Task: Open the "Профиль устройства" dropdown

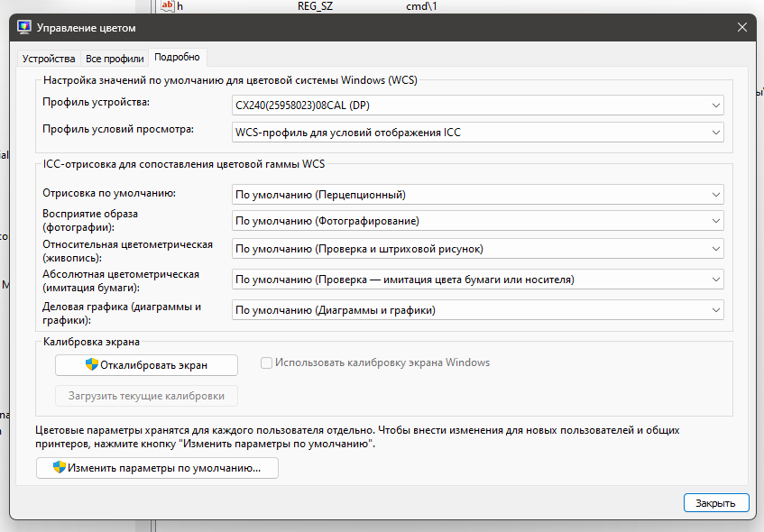Action: [715, 105]
